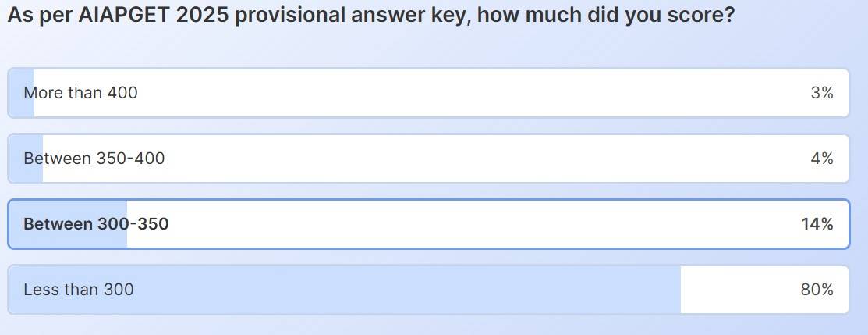Select the "More than 400" poll option

[x=428, y=93]
